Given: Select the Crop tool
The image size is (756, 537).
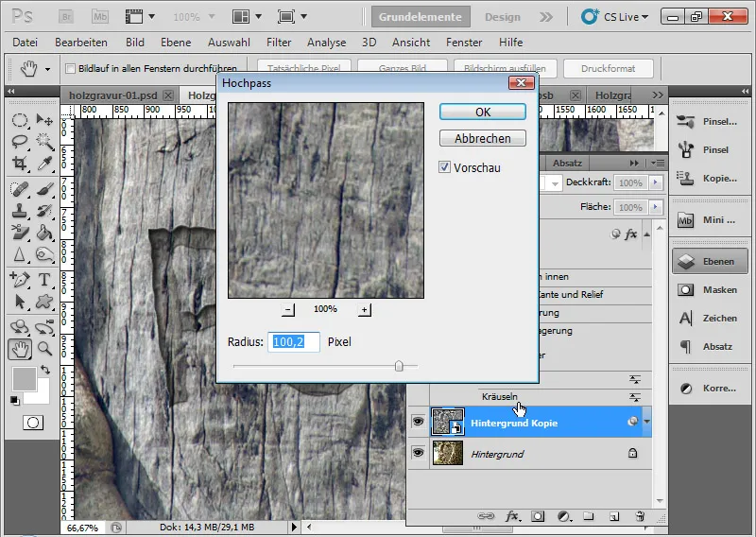Looking at the screenshot, I should [x=19, y=164].
